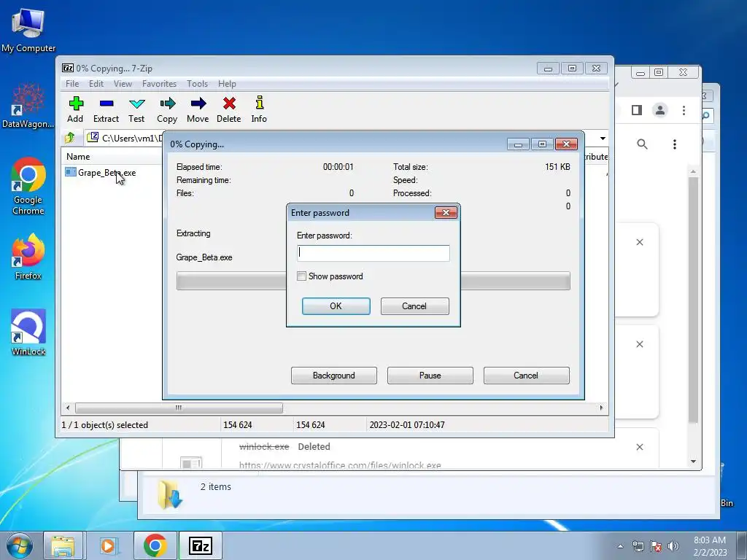Viewport: 747px width, 560px height.
Task: Open Chrome three-dot menu
Action: pyautogui.click(x=684, y=110)
